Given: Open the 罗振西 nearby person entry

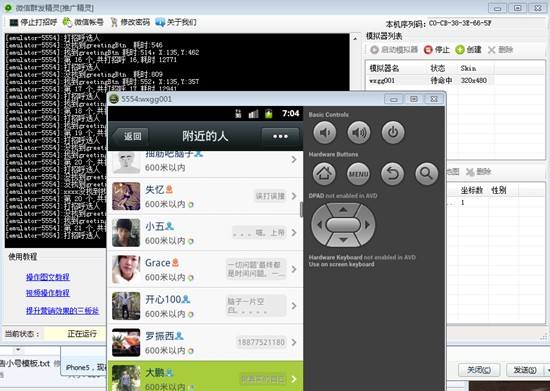Looking at the screenshot, I should click(x=205, y=343).
